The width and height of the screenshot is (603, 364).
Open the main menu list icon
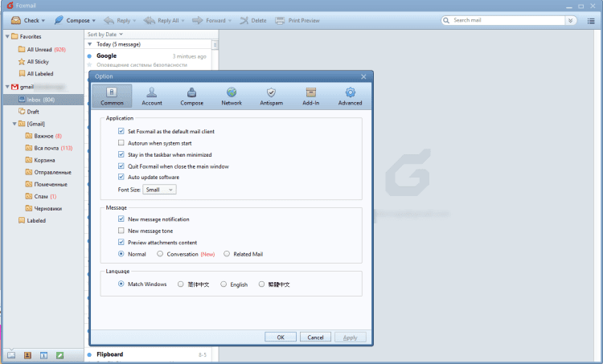pyautogui.click(x=591, y=21)
